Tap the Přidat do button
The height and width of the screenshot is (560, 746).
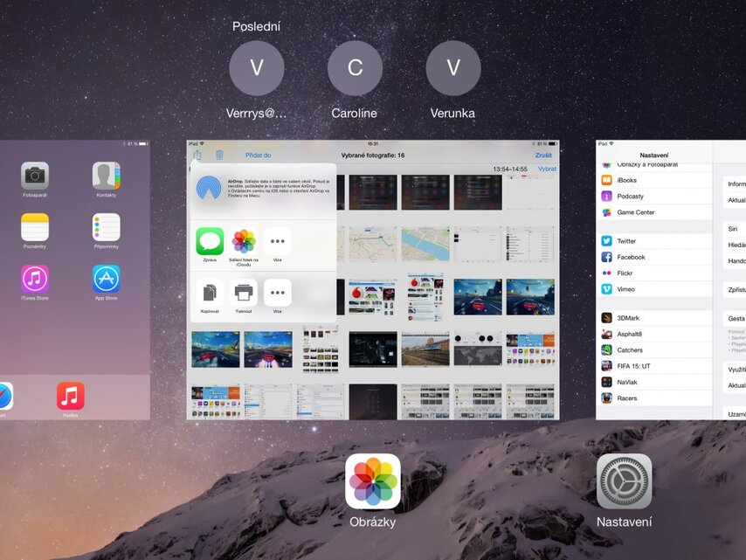click(x=257, y=155)
